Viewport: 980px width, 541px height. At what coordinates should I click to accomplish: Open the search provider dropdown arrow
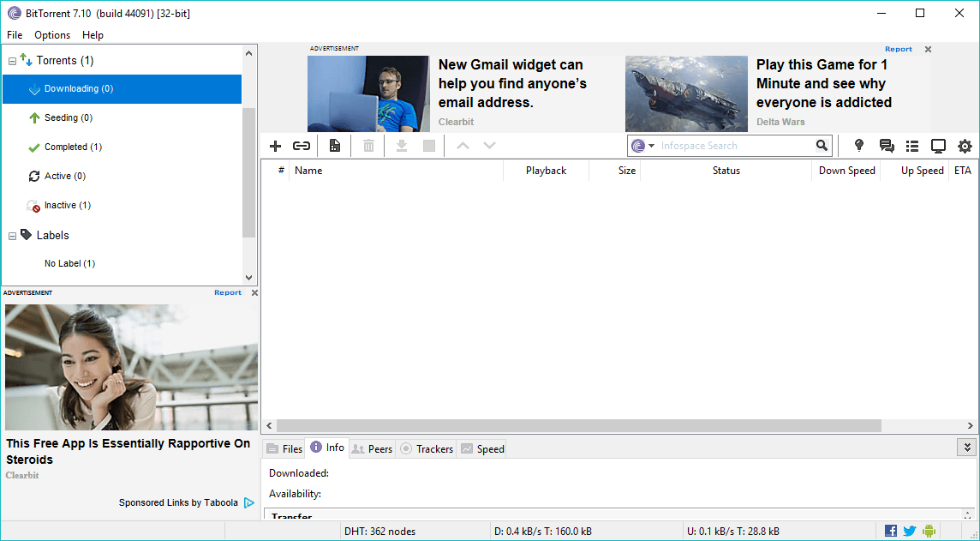pyautogui.click(x=651, y=147)
